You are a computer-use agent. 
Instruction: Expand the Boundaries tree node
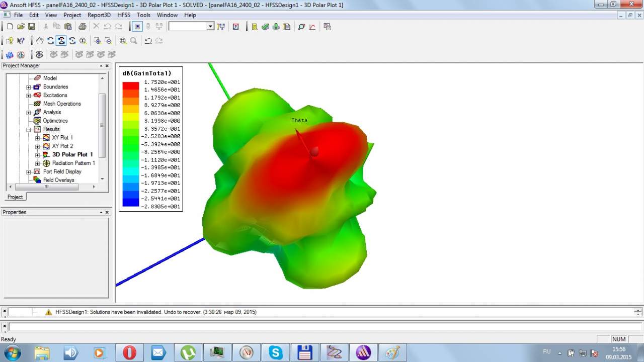29,87
